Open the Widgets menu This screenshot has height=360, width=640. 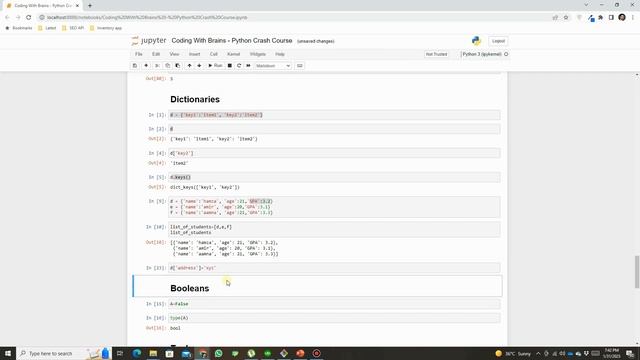pyautogui.click(x=258, y=54)
